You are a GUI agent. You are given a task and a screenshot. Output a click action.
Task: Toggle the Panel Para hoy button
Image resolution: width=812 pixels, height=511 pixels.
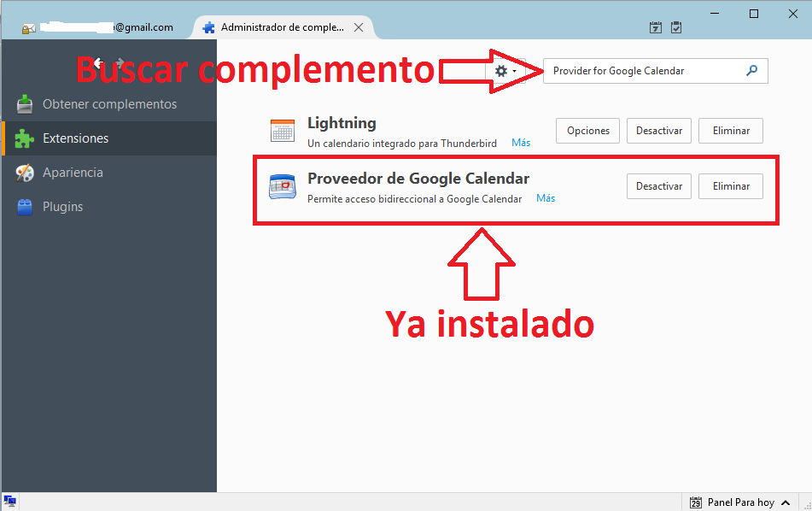pyautogui.click(x=740, y=502)
